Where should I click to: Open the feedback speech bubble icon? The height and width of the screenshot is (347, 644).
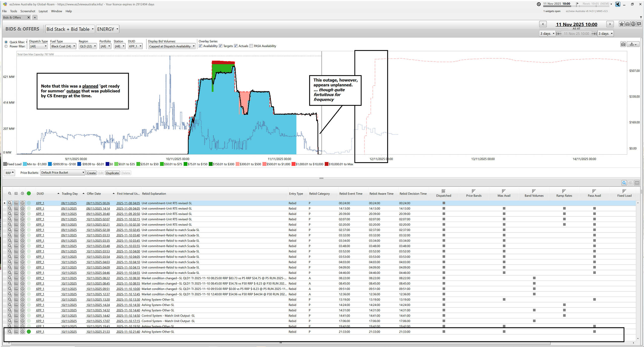click(x=639, y=24)
